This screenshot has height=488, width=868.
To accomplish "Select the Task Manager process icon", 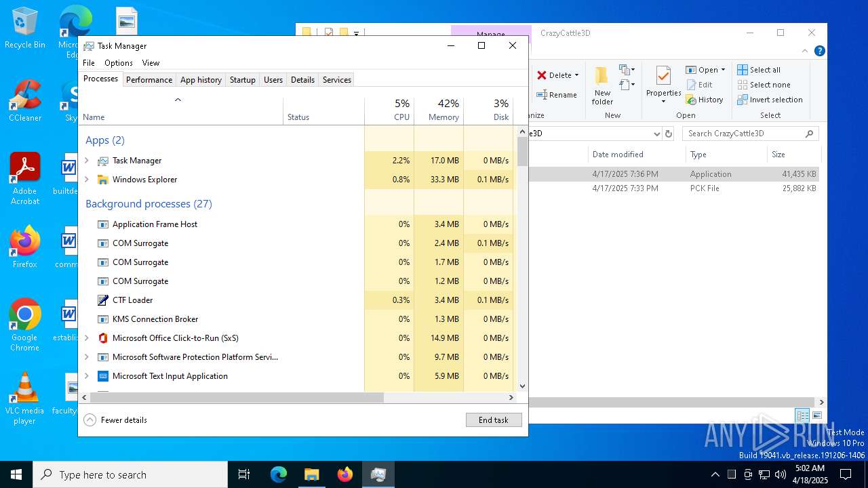I will [x=103, y=161].
